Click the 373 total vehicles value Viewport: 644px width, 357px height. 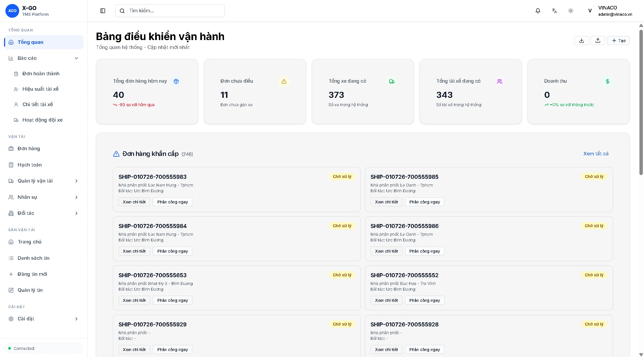point(336,95)
